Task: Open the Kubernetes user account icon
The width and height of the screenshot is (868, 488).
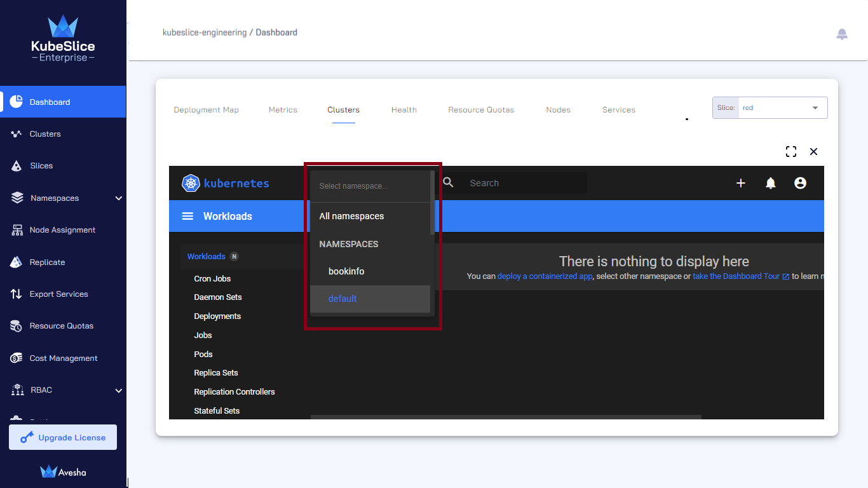Action: click(801, 183)
